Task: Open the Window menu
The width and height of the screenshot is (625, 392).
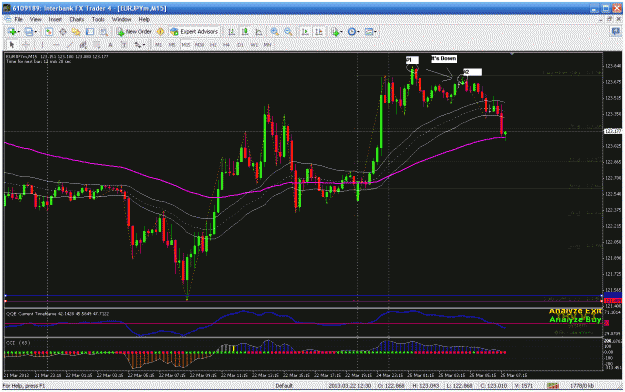Action: click(x=121, y=19)
